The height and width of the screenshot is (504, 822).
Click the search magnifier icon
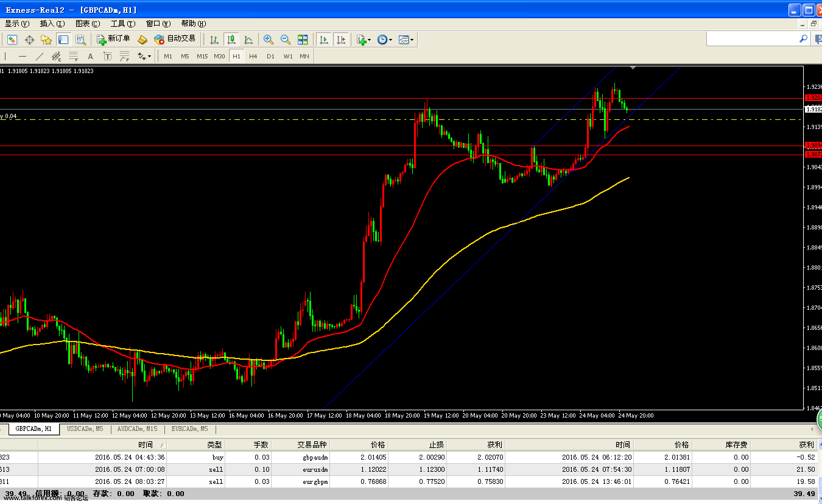[x=804, y=39]
